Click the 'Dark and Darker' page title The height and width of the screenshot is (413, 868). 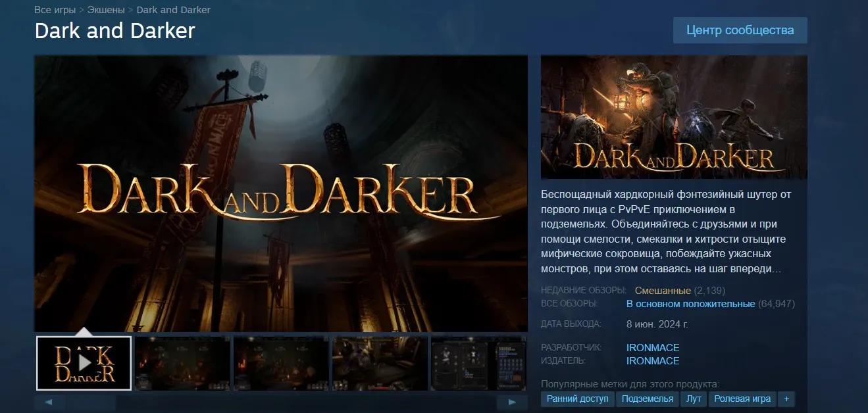click(x=115, y=31)
